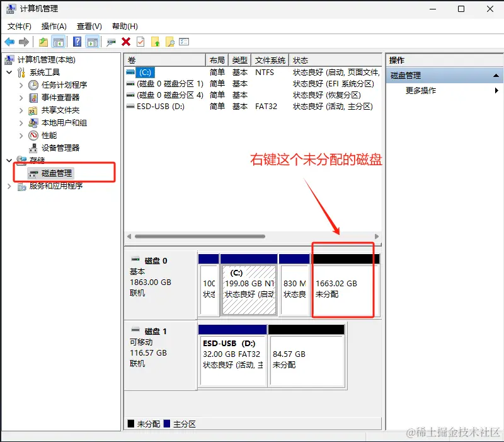Click the red X delete volume icon
504x442 pixels.
click(126, 42)
